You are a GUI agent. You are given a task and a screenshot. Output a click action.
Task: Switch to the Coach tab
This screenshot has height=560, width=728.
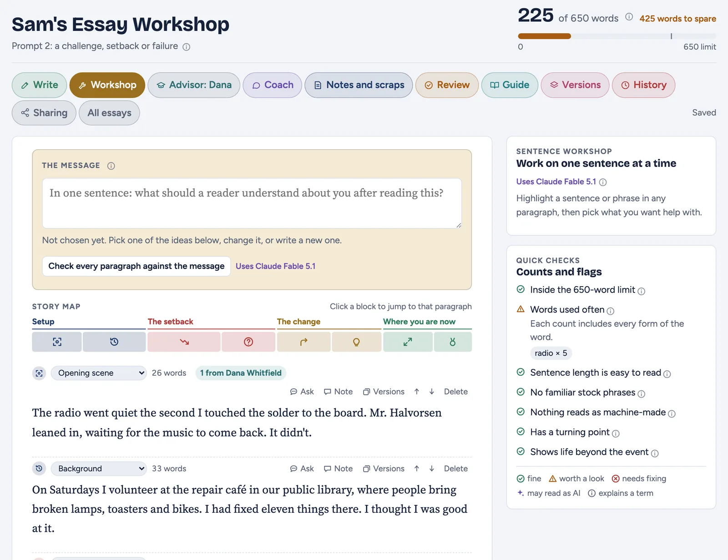273,85
